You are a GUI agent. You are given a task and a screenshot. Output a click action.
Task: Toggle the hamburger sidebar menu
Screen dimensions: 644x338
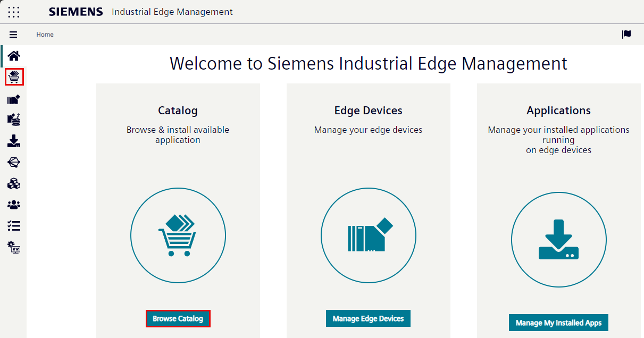[x=13, y=35]
